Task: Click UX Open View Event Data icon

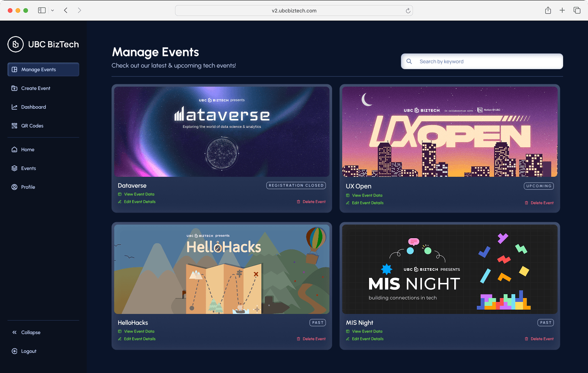Action: (x=348, y=195)
